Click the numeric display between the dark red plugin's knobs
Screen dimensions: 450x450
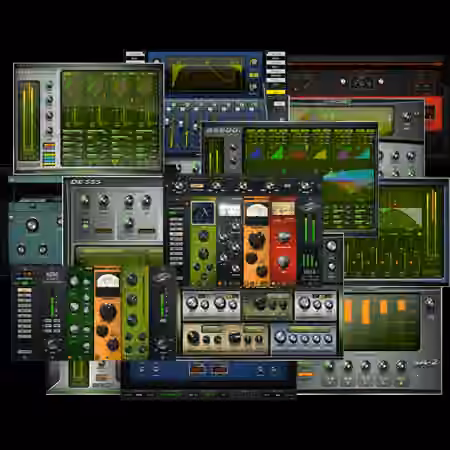click(x=362, y=82)
